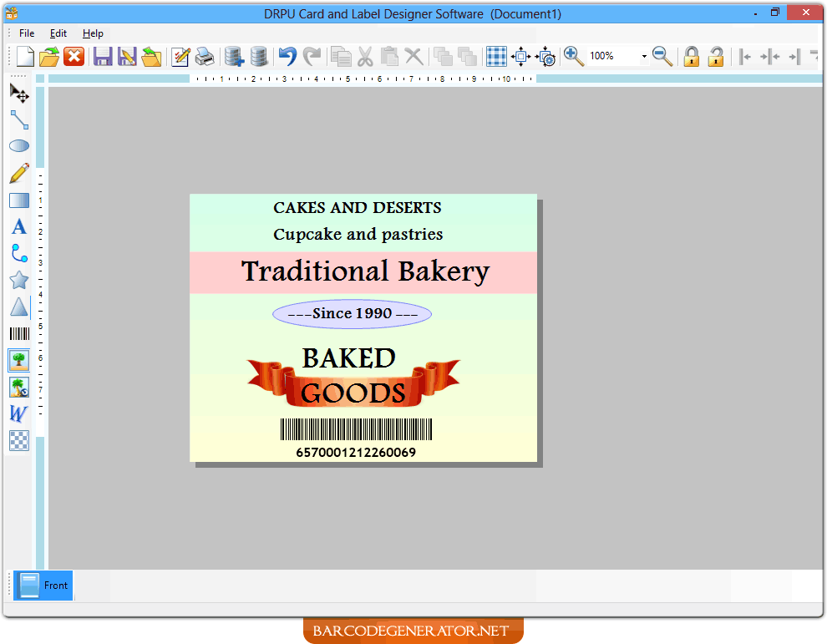Unlock the object with the open padlock
The width and height of the screenshot is (827, 644).
(x=716, y=57)
